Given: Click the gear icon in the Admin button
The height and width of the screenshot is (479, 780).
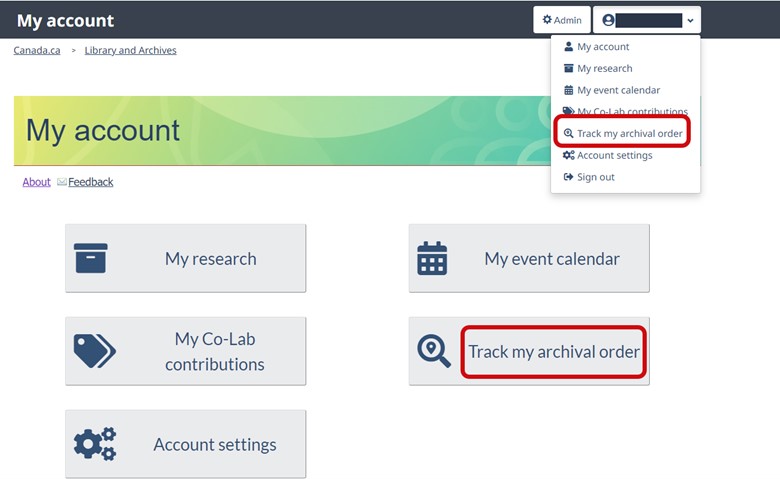Looking at the screenshot, I should [x=547, y=20].
